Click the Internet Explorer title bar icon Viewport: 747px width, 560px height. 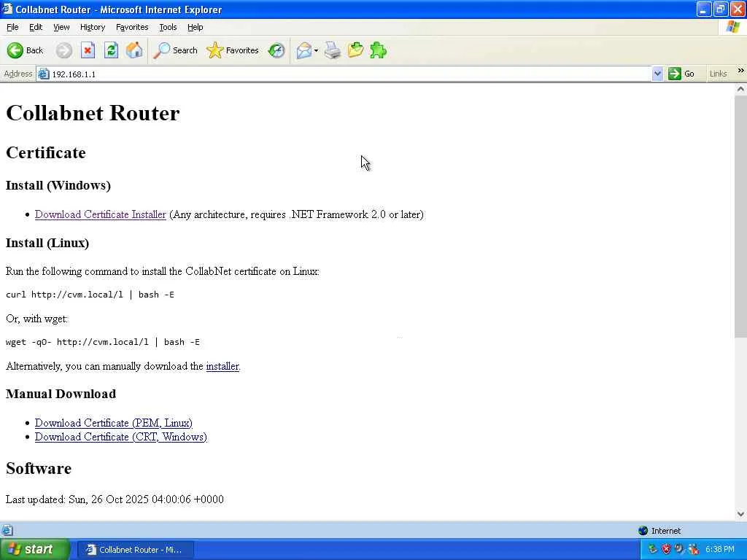[7, 9]
